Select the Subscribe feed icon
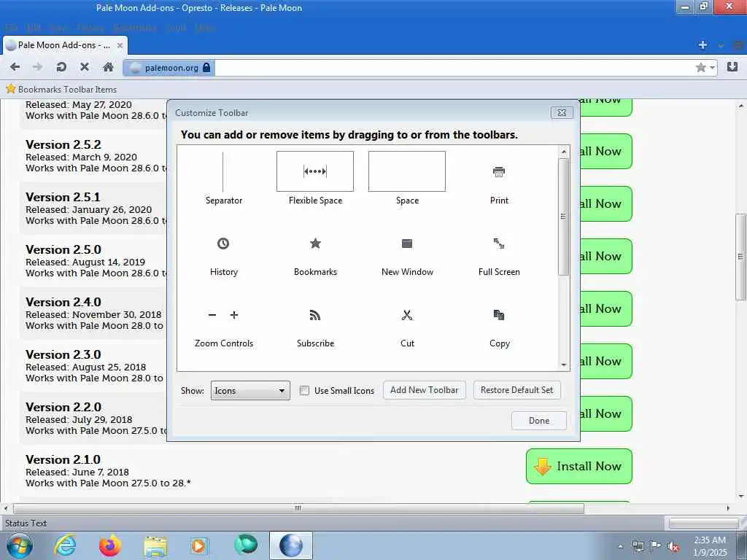The image size is (747, 560). (315, 315)
